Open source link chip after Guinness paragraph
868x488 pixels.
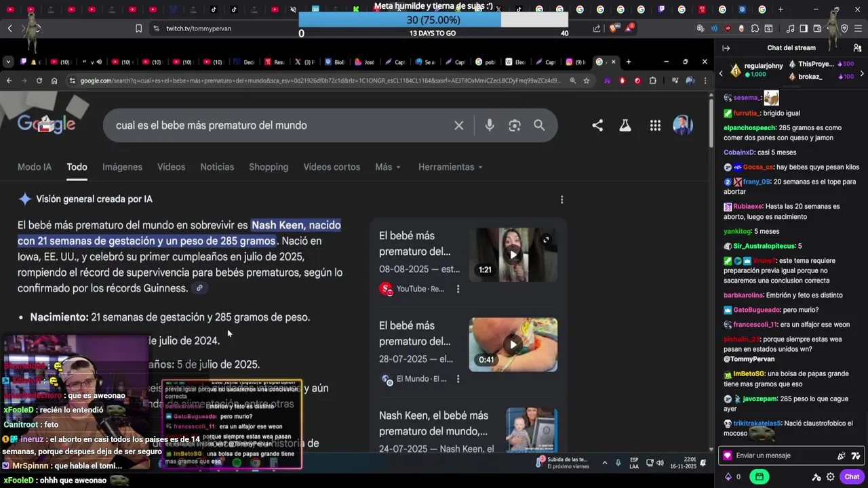coord(199,288)
